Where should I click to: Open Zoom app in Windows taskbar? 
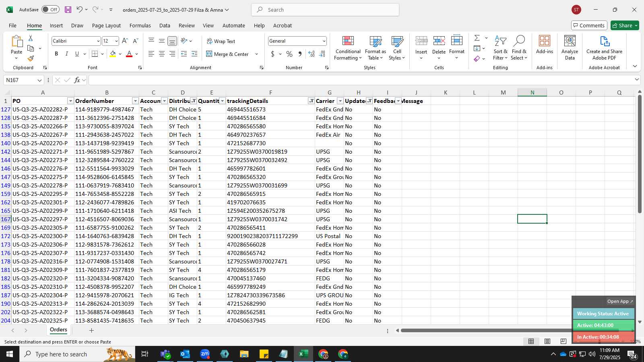click(205, 354)
